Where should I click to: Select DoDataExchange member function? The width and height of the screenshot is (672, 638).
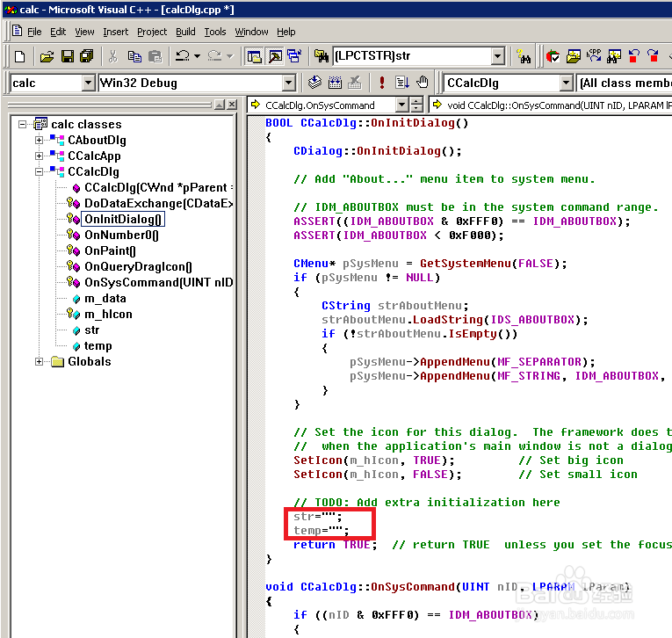click(159, 203)
